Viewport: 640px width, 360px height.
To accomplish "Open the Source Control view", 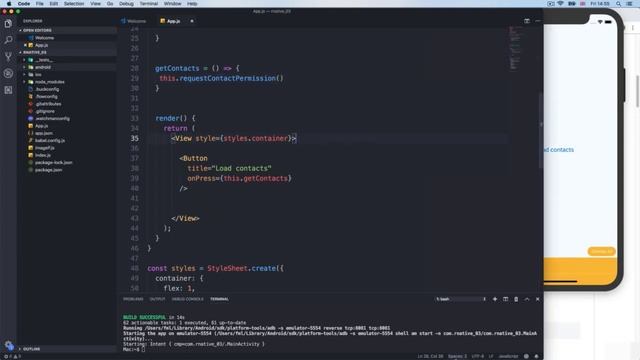I will pyautogui.click(x=8, y=56).
